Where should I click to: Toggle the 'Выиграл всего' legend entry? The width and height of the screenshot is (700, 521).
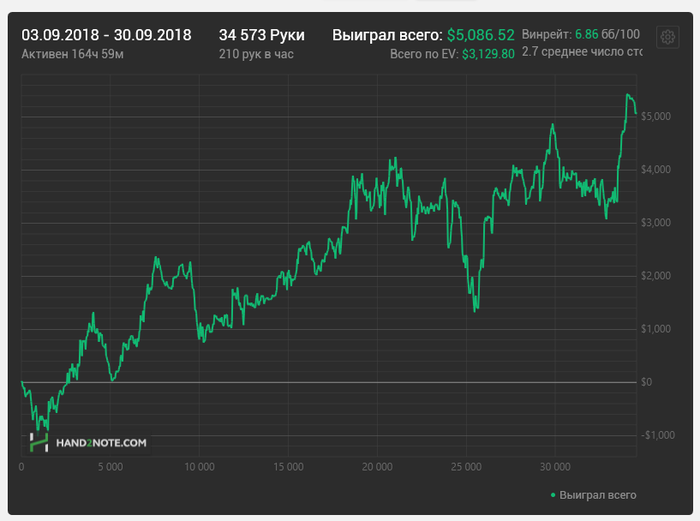click(593, 495)
